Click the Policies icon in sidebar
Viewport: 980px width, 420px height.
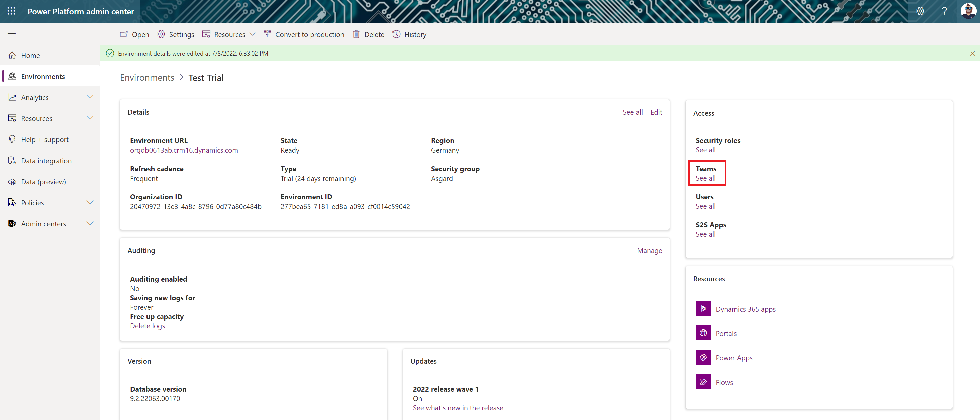(x=12, y=202)
